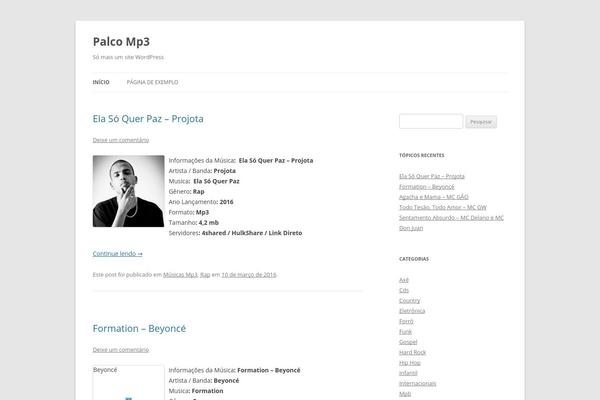Click the text 'Gênero: Rap'
Image resolution: width=600 pixels, height=400 pixels.
pyautogui.click(x=186, y=191)
